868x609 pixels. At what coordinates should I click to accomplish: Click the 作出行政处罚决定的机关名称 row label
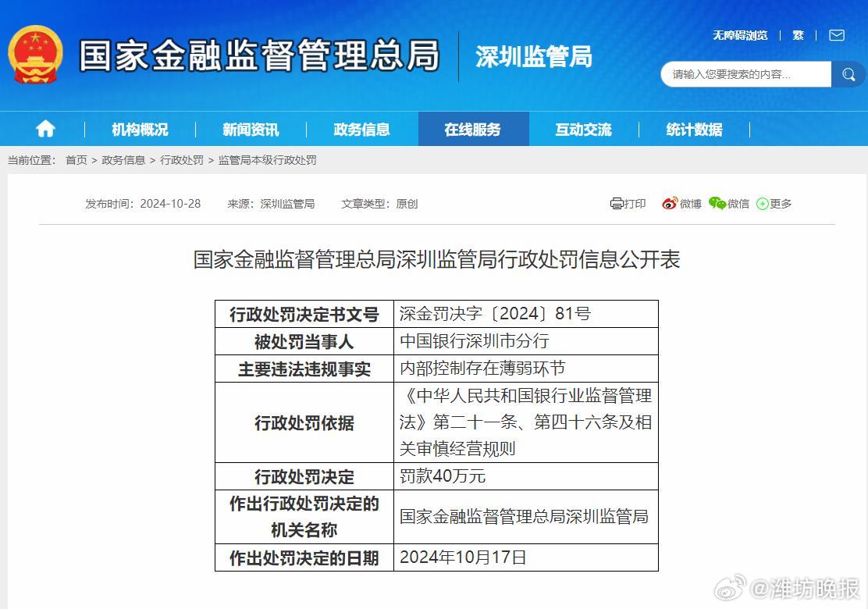click(x=304, y=517)
